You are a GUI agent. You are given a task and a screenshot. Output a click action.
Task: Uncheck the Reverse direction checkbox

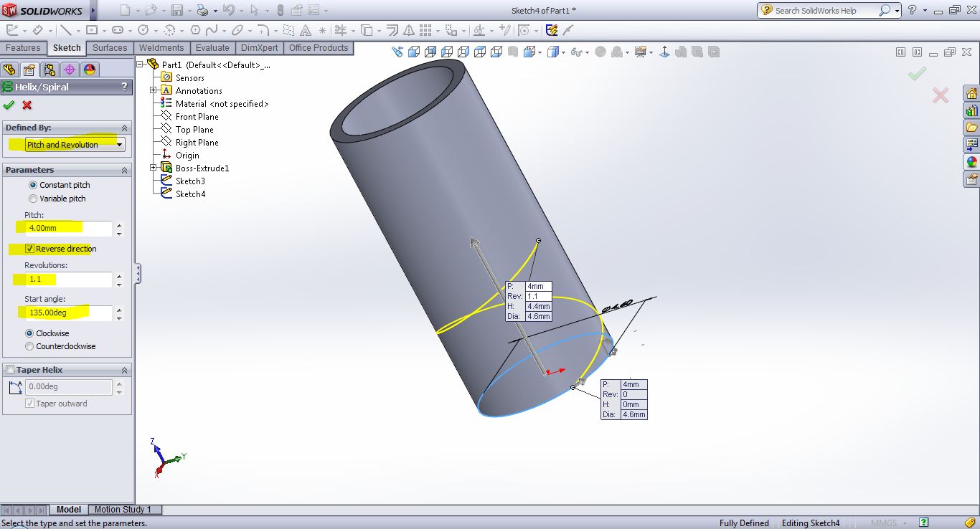click(29, 249)
